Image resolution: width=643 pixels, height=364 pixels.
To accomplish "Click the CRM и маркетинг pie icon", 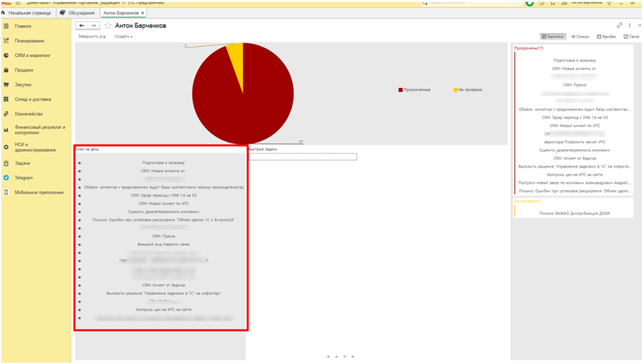I will [x=6, y=55].
